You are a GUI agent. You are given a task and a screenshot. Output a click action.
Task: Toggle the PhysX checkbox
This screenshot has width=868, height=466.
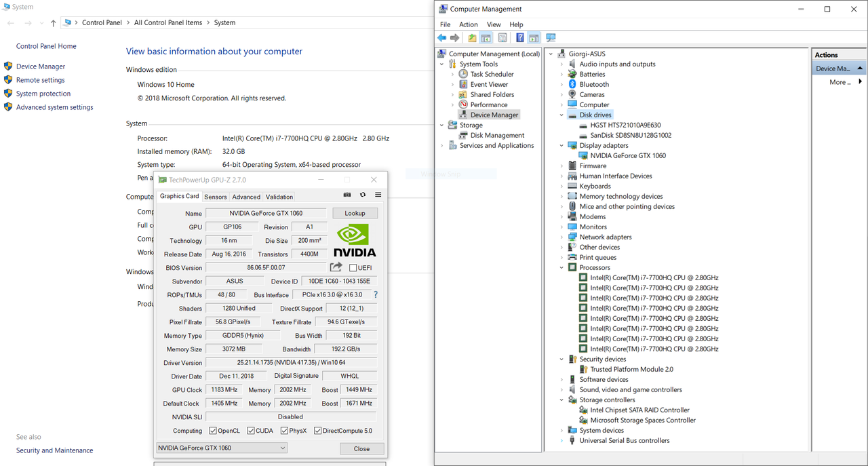point(285,431)
